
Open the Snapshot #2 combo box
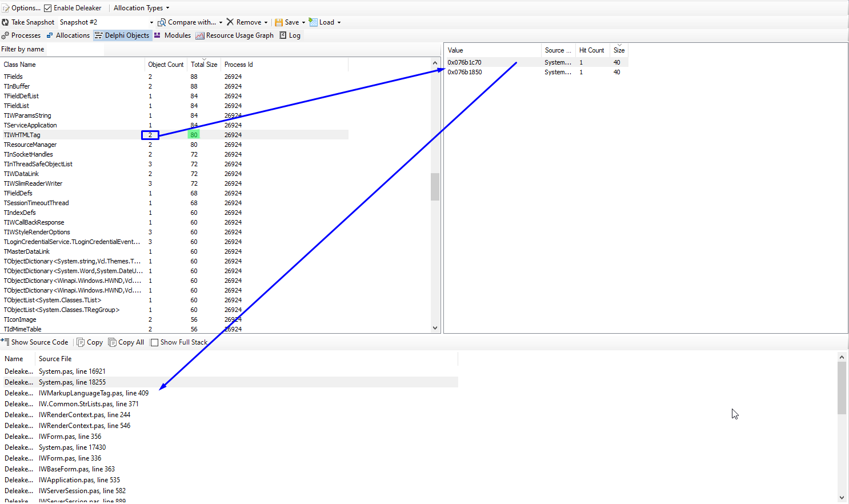[x=106, y=22]
